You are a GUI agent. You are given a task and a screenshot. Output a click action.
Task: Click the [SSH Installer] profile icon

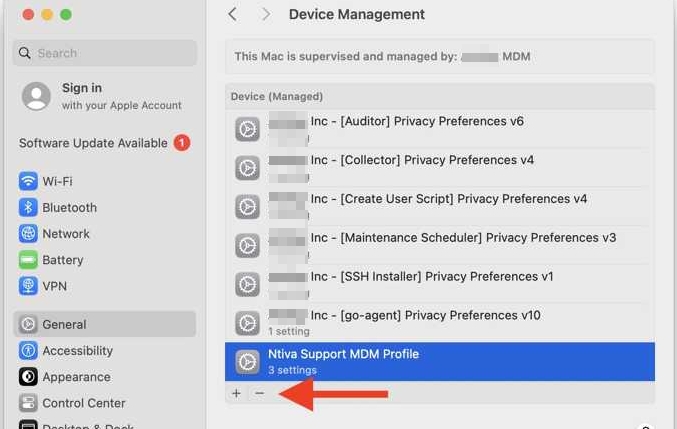click(247, 284)
